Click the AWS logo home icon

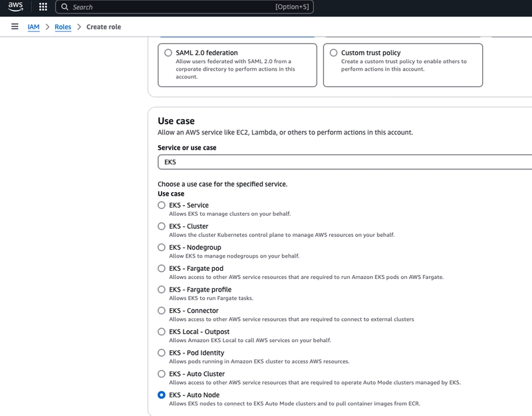point(15,7)
